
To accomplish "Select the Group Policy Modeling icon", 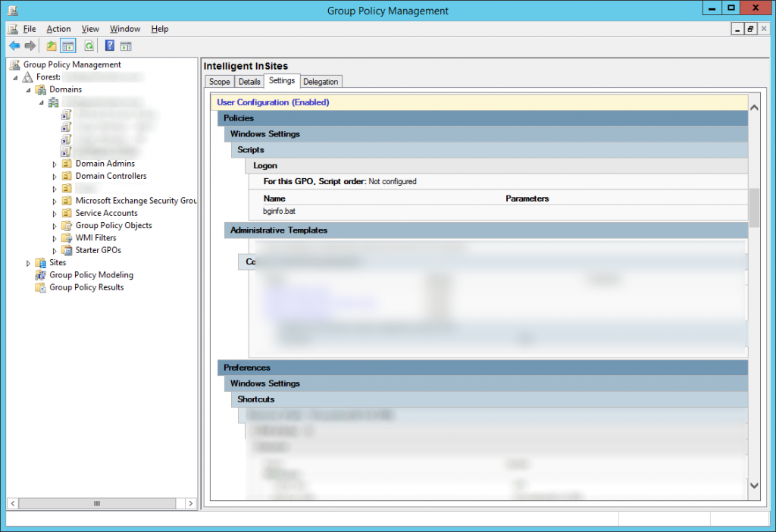I will click(41, 274).
